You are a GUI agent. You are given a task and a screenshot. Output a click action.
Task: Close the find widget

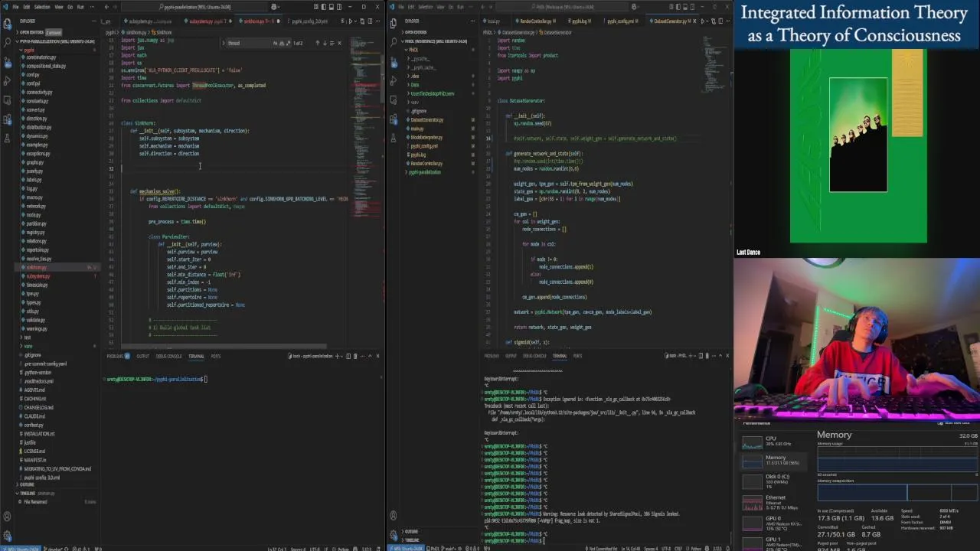point(340,43)
